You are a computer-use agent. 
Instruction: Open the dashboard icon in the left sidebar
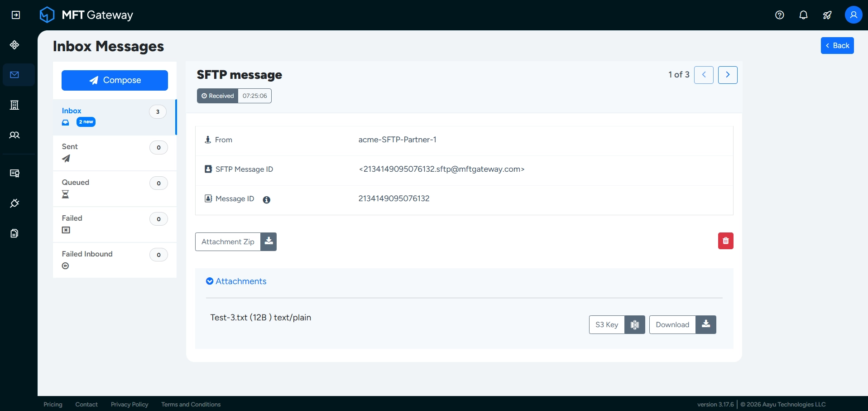14,45
